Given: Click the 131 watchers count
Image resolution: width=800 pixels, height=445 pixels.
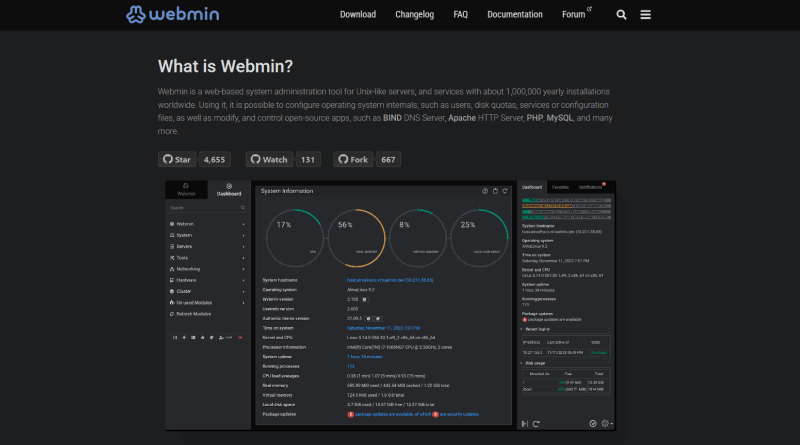Looking at the screenshot, I should 308,159.
